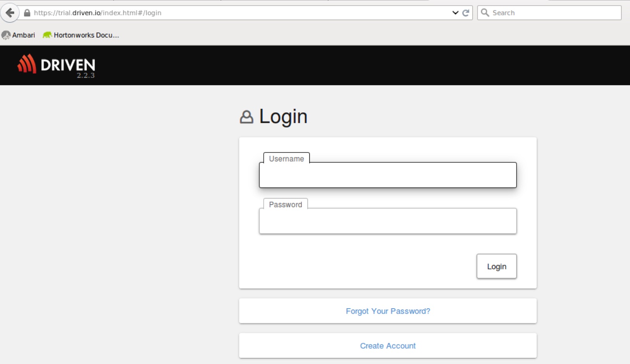Open the Hortonworks Docu bookmark
The image size is (630, 364).
coord(81,35)
